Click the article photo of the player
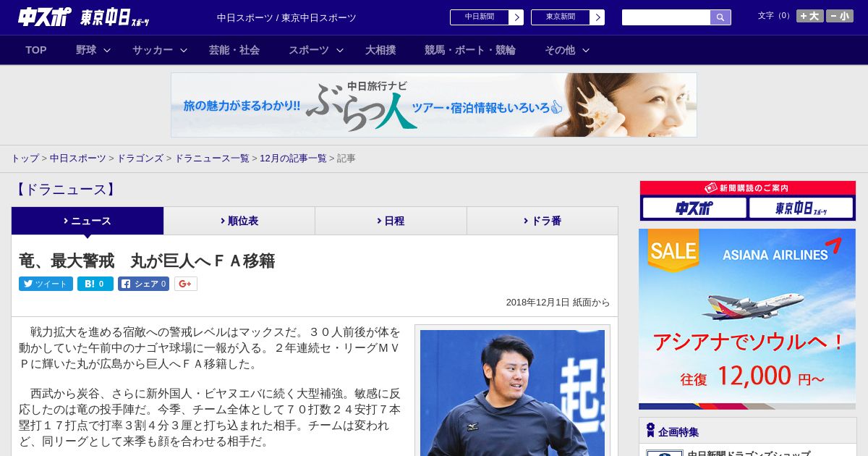 pos(512,393)
